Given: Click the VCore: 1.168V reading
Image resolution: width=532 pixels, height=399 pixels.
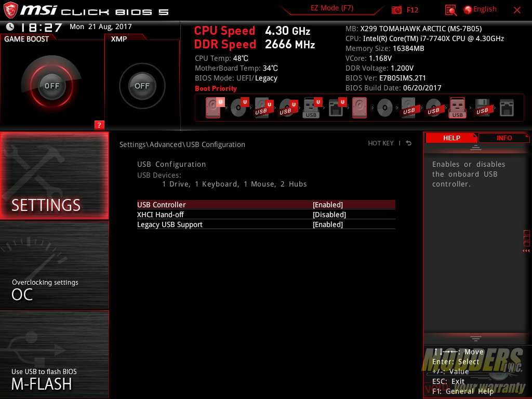Looking at the screenshot, I should [x=368, y=58].
